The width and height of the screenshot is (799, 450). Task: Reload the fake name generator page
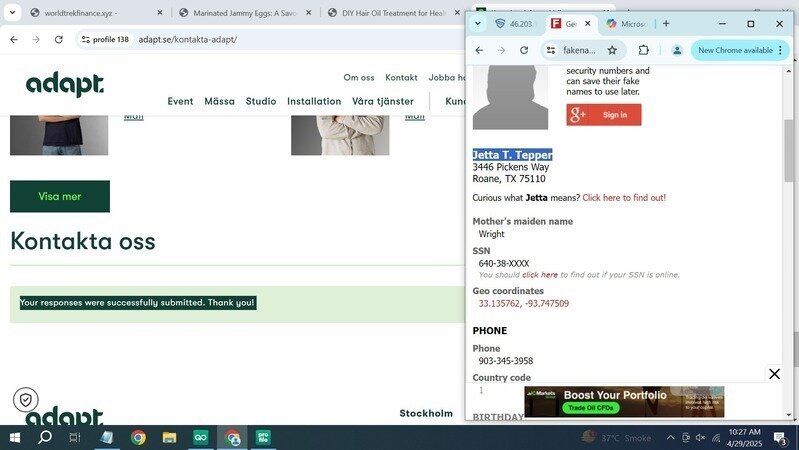pyautogui.click(x=524, y=50)
